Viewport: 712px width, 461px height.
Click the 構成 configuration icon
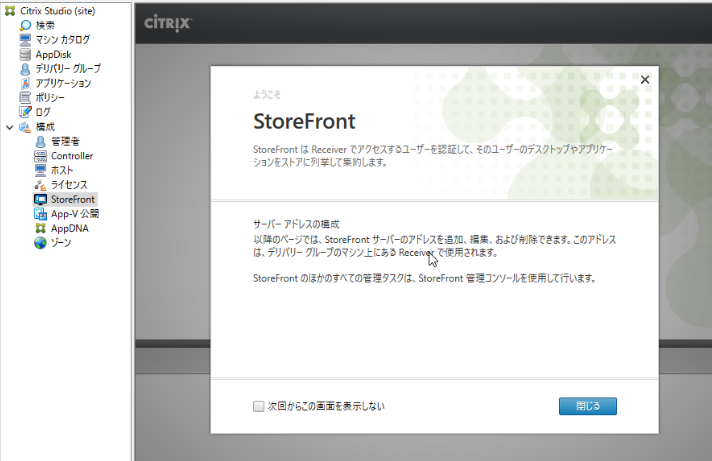[x=25, y=127]
